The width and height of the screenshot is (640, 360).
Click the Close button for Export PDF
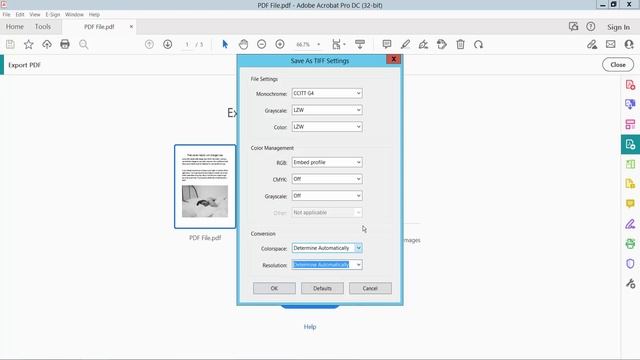click(618, 64)
